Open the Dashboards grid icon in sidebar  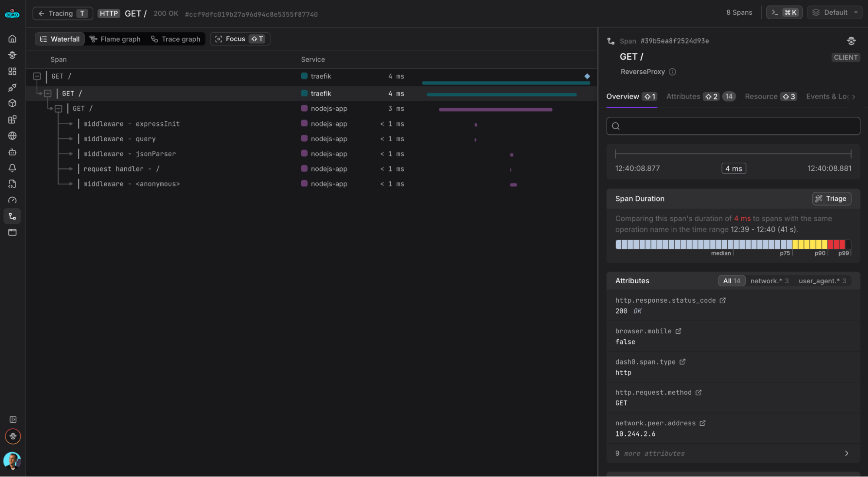coord(12,71)
